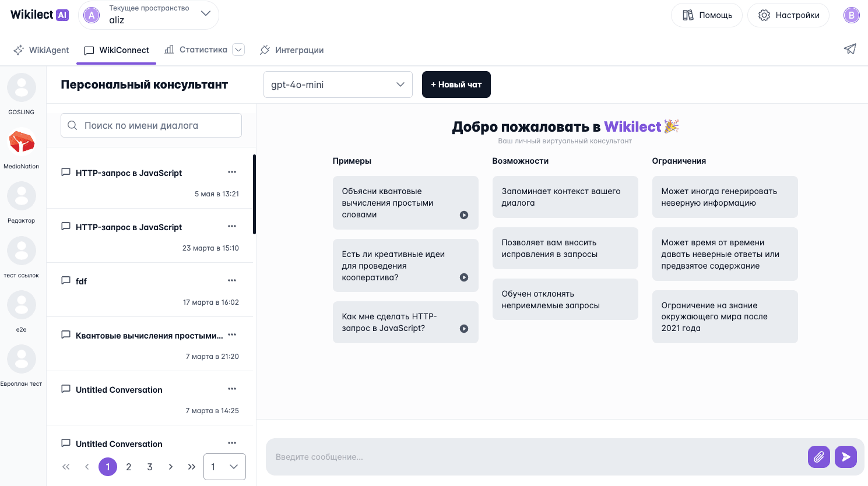This screenshot has width=868, height=486.
Task: Open options menu for fdf dialog
Action: (x=232, y=280)
